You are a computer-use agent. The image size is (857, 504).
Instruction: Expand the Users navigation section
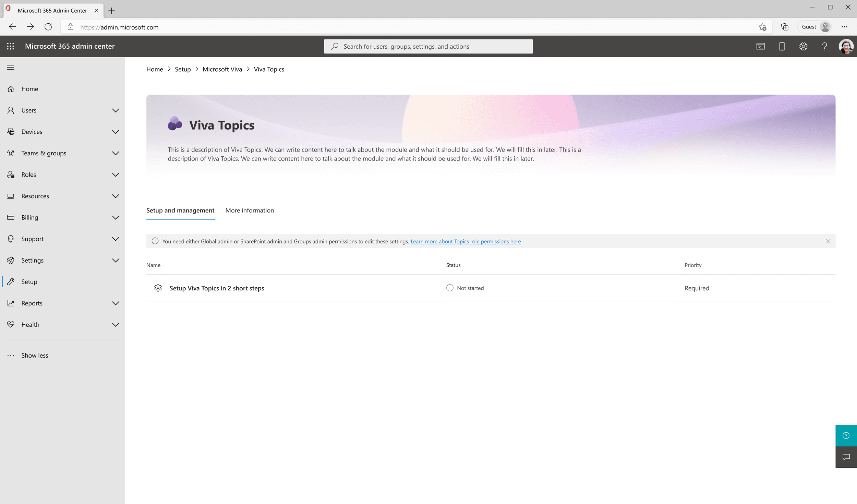116,110
